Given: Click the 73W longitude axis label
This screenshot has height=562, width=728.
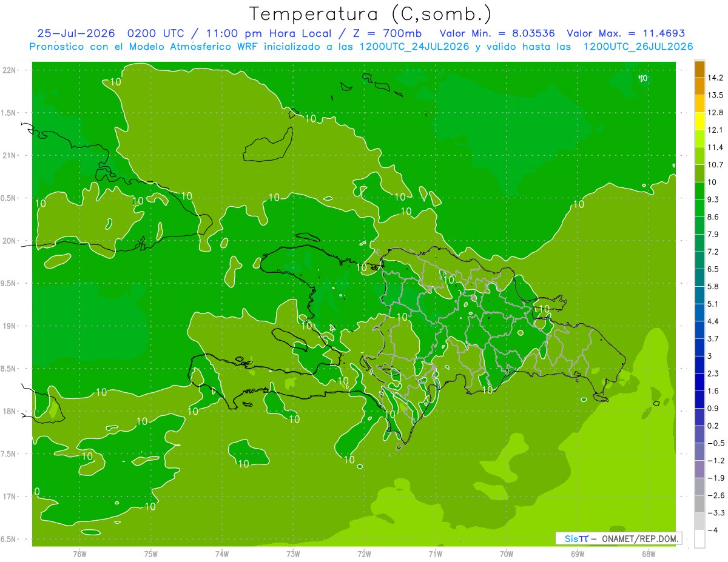Looking at the screenshot, I should (293, 554).
